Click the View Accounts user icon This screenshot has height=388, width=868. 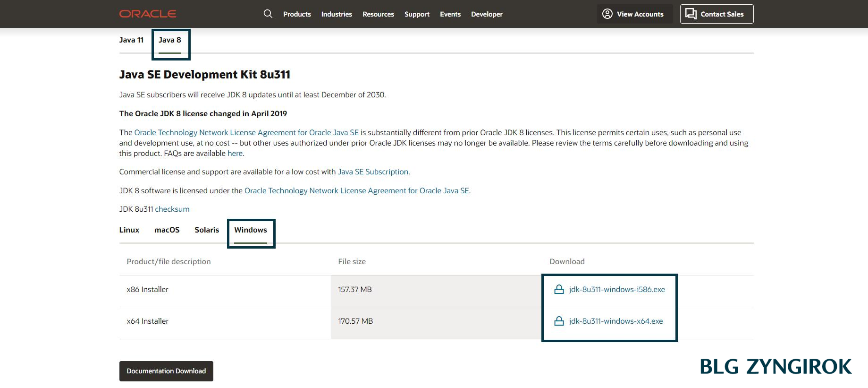607,14
